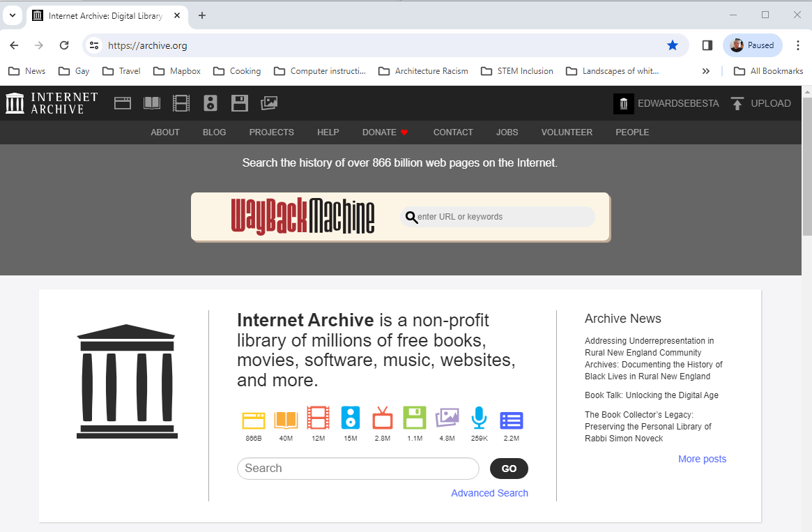This screenshot has width=812, height=532.
Task: Open the BLOG menu item
Action: pos(215,132)
